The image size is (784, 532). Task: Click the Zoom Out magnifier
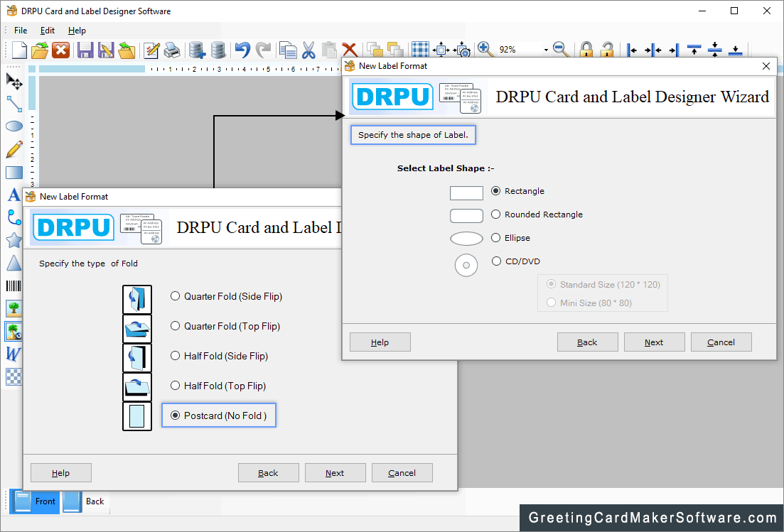pos(561,49)
